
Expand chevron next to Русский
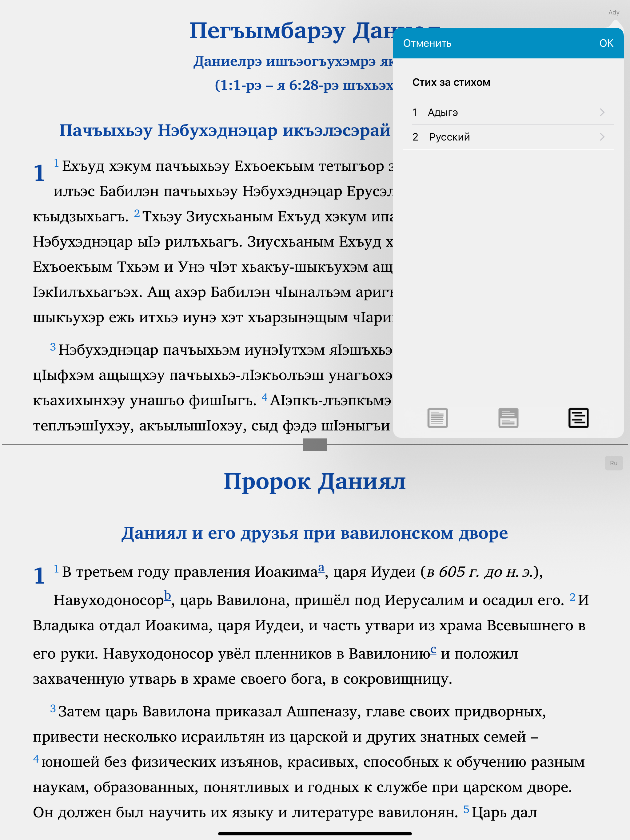pos(602,137)
